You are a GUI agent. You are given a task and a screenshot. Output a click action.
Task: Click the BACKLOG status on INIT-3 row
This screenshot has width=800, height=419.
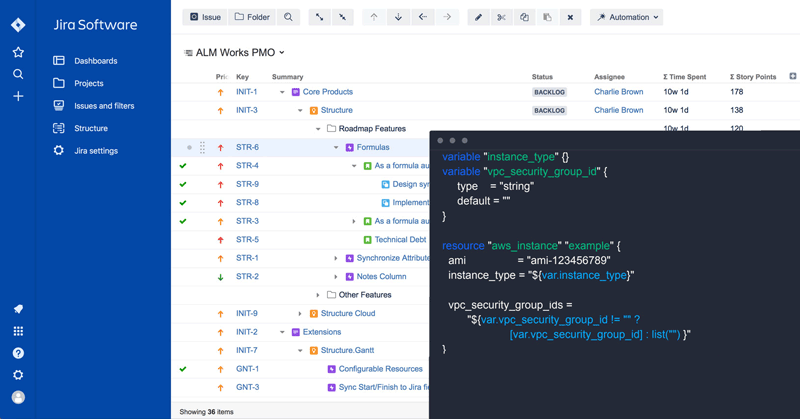549,110
